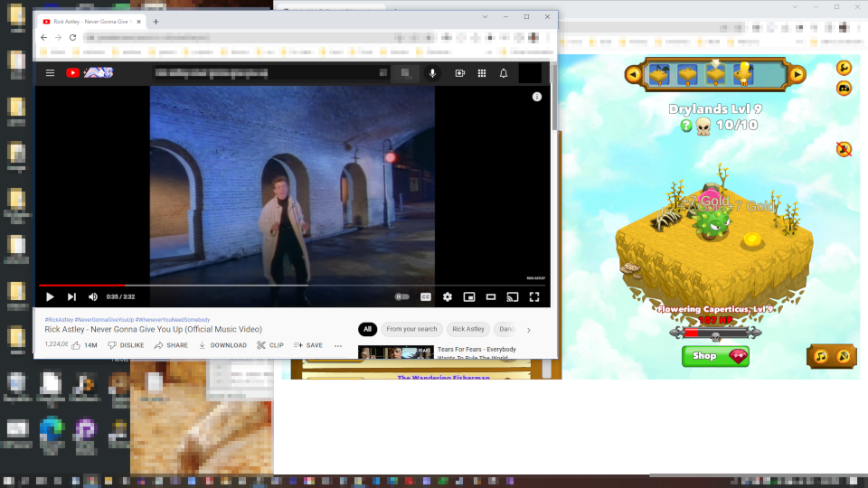Viewport: 868px width, 488px height.
Task: Open Chrome tab search dropdown arrow
Action: coord(485,17)
